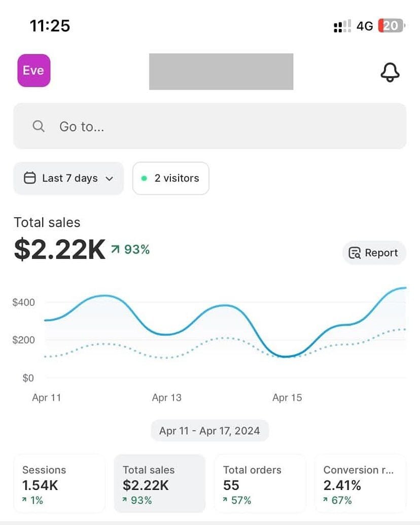Open the Report button
The height and width of the screenshot is (525, 420).
click(x=374, y=253)
